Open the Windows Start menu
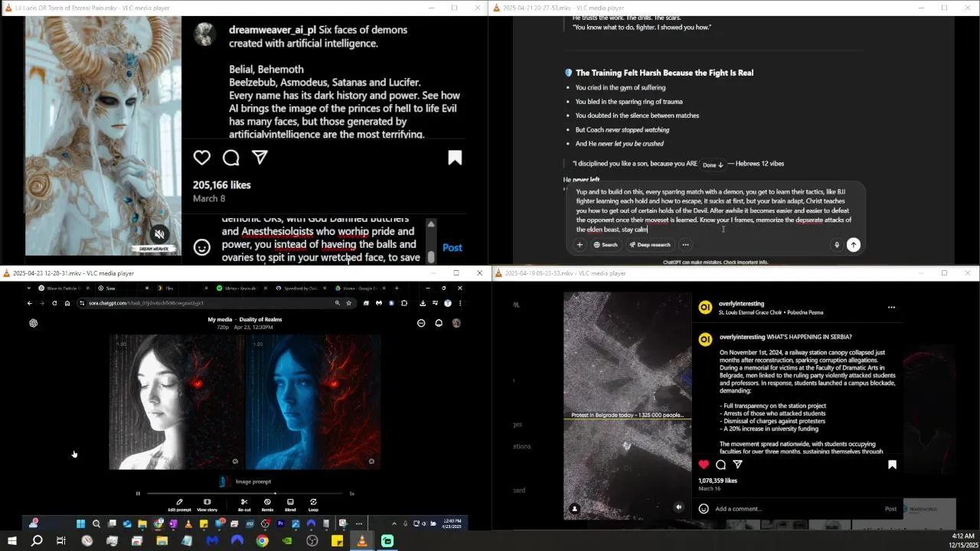980x551 pixels. coord(11,541)
